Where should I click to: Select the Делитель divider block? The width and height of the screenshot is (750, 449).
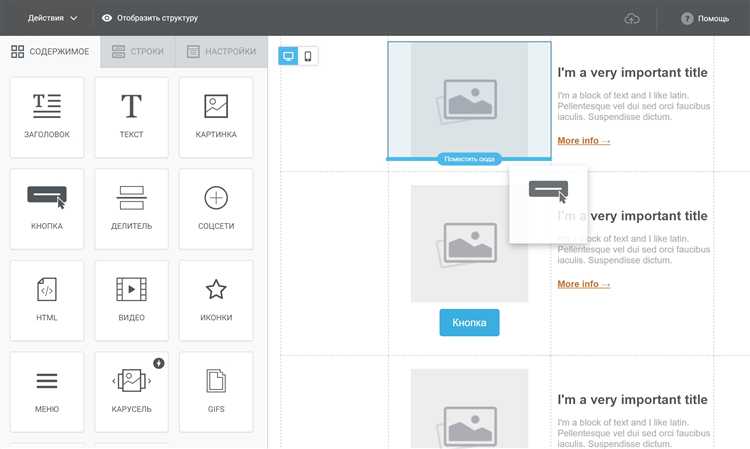pyautogui.click(x=132, y=209)
